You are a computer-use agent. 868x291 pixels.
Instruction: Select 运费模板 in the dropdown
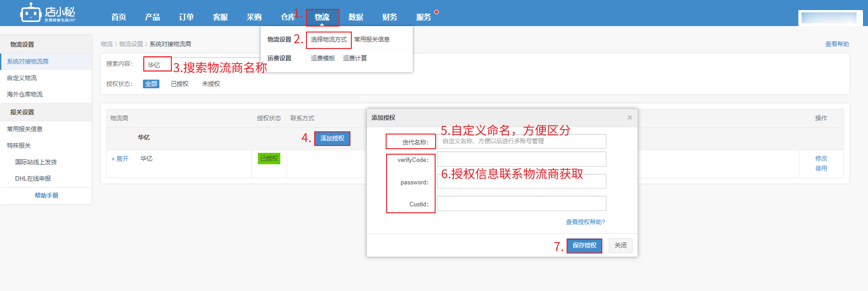[x=323, y=59]
